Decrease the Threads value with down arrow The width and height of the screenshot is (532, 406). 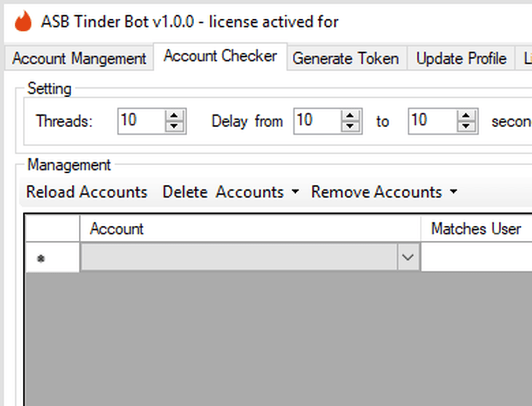point(174,126)
